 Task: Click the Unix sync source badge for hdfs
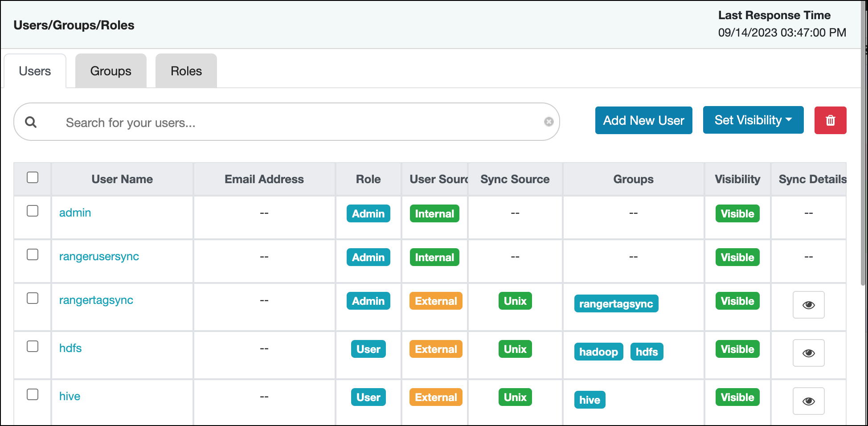pyautogui.click(x=515, y=349)
